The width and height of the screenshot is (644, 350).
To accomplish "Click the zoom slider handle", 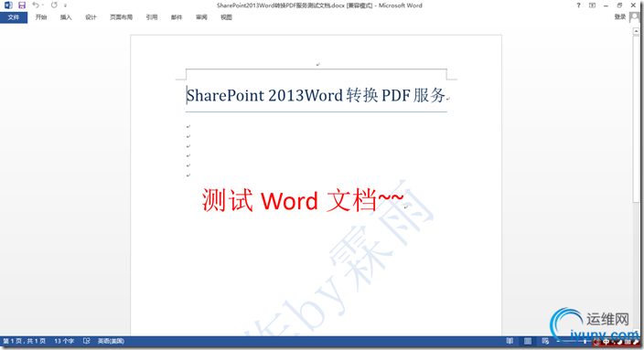I will 585,342.
